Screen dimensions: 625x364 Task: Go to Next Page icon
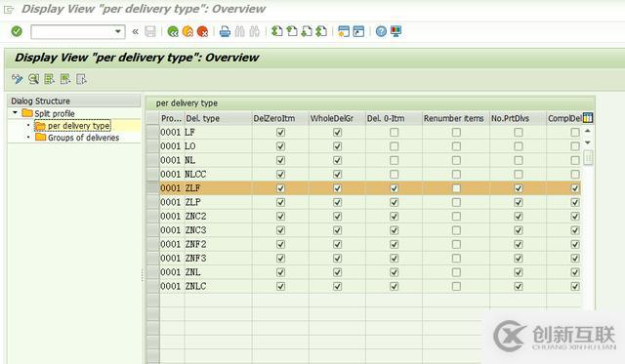pyautogui.click(x=307, y=31)
